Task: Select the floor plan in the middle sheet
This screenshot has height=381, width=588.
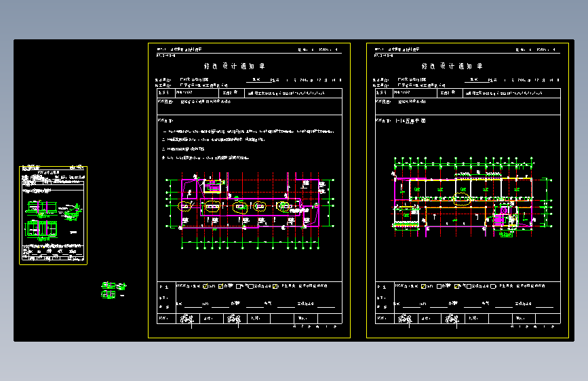Action: 250,211
